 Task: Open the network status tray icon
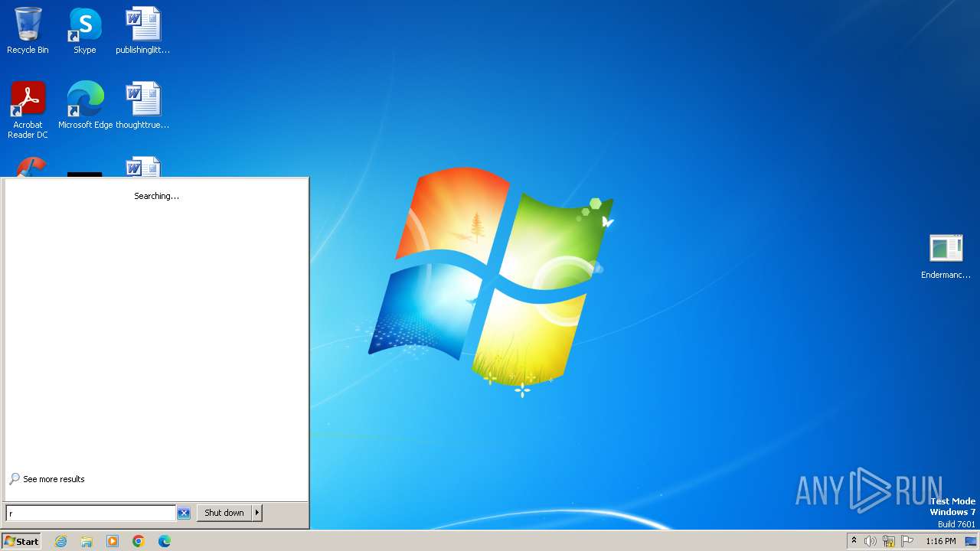click(889, 541)
